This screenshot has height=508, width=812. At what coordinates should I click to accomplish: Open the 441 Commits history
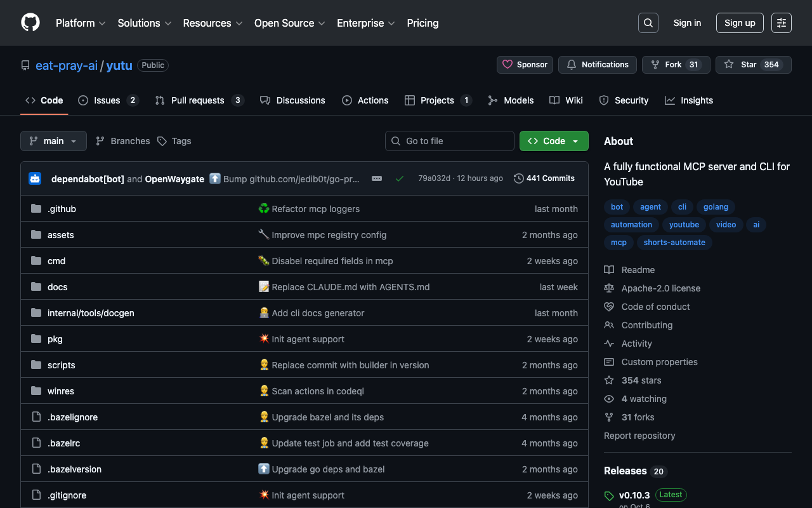[544, 178]
